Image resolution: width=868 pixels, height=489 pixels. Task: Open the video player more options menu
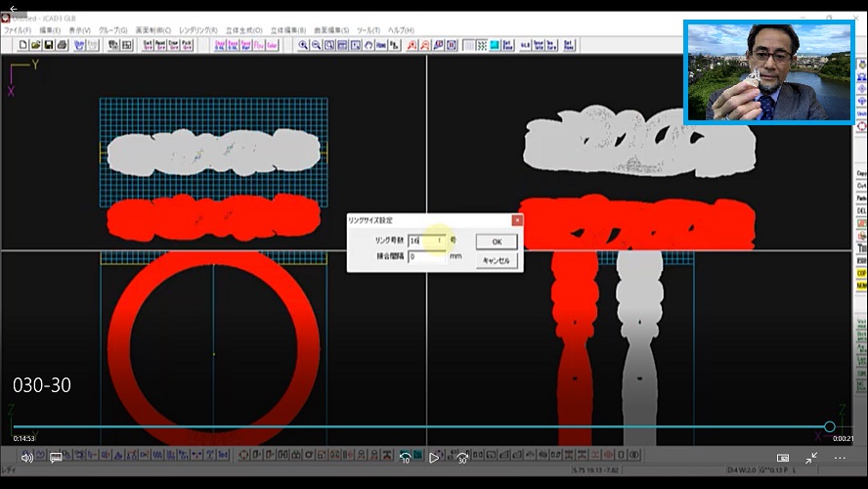[839, 458]
